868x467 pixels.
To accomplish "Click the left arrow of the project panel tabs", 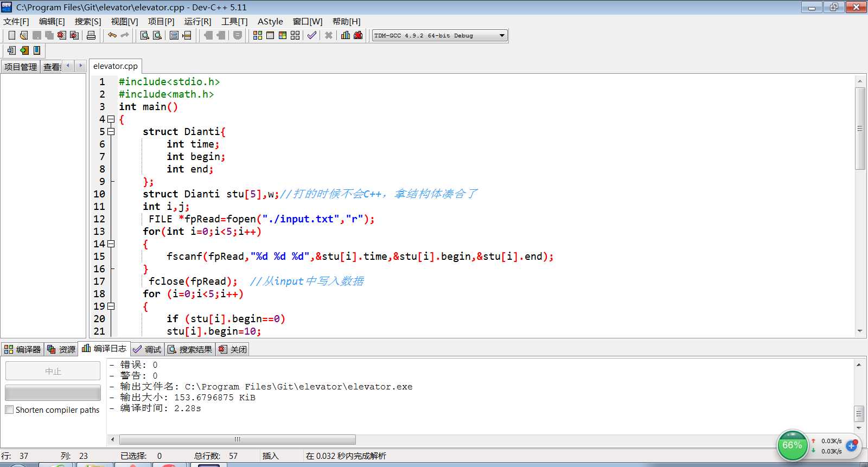I will click(x=68, y=66).
